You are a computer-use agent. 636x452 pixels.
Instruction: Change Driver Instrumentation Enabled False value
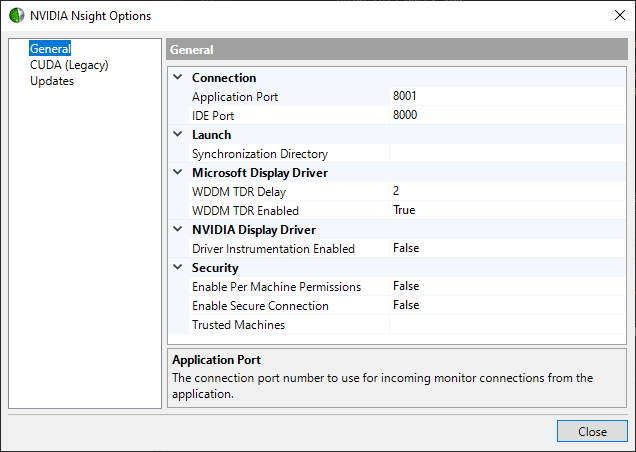click(507, 248)
